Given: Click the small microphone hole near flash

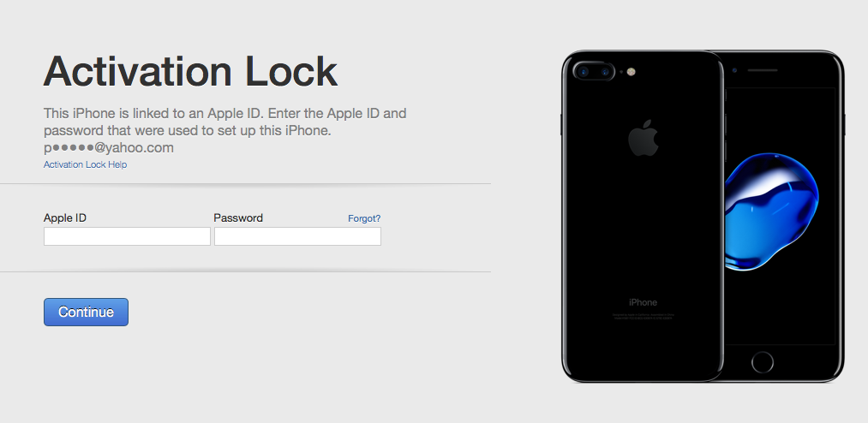Looking at the screenshot, I should coord(621,72).
